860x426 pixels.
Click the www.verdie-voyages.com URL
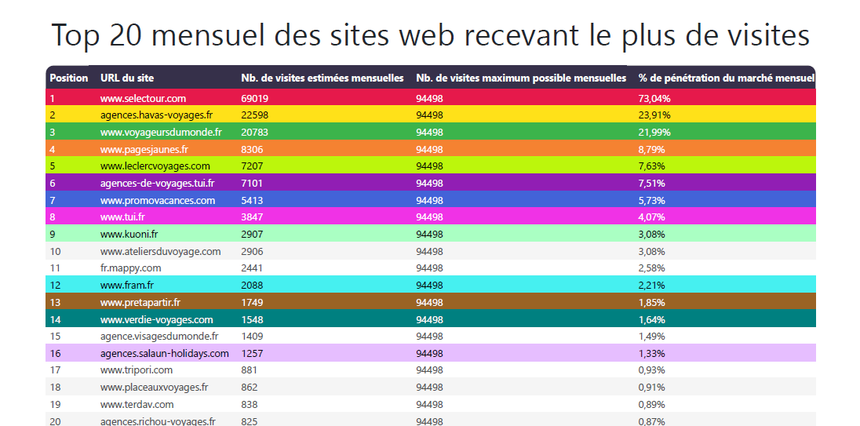point(156,319)
